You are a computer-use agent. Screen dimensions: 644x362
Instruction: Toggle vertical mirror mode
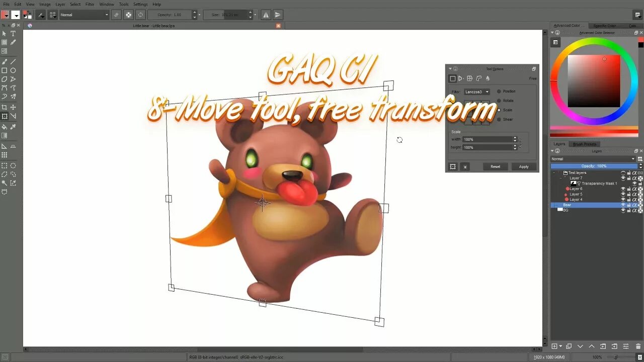click(x=278, y=15)
